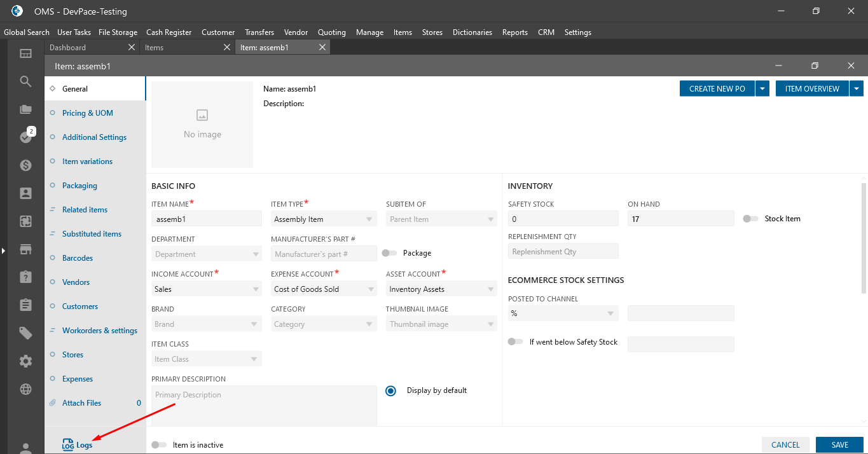Click the globe icon in sidebar
This screenshot has height=454, width=868.
(x=25, y=389)
